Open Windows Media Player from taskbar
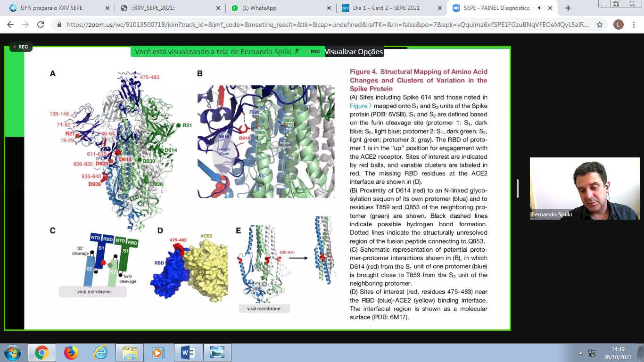 (158, 353)
